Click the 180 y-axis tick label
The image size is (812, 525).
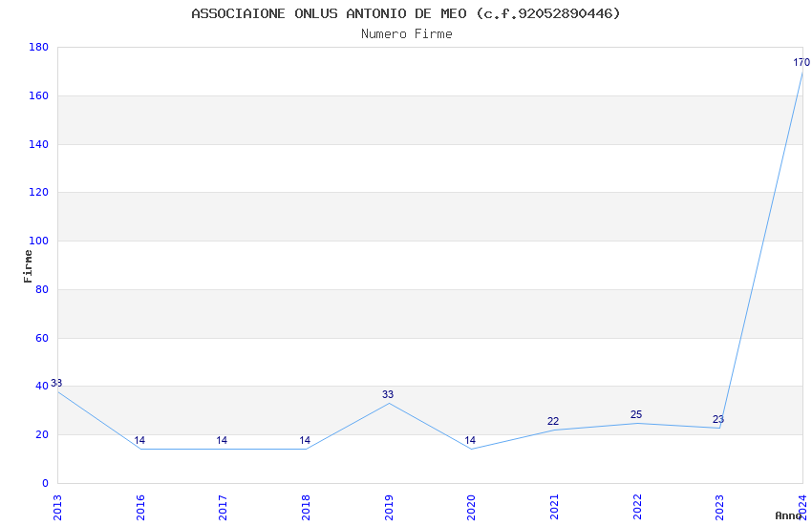pyautogui.click(x=39, y=47)
